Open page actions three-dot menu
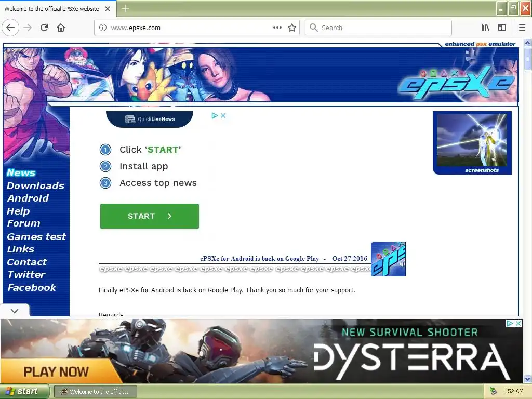The width and height of the screenshot is (532, 399). (277, 28)
